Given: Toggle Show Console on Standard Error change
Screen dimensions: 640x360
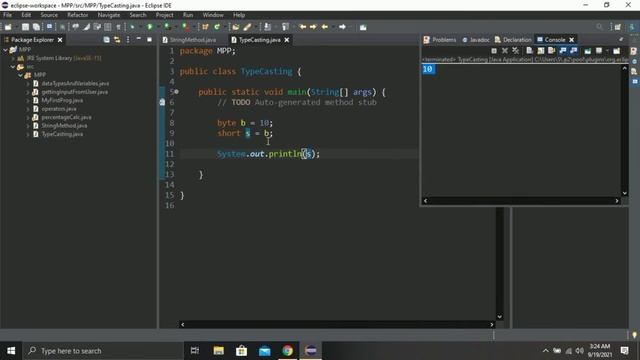Looking at the screenshot, I should pyautogui.click(x=574, y=51).
